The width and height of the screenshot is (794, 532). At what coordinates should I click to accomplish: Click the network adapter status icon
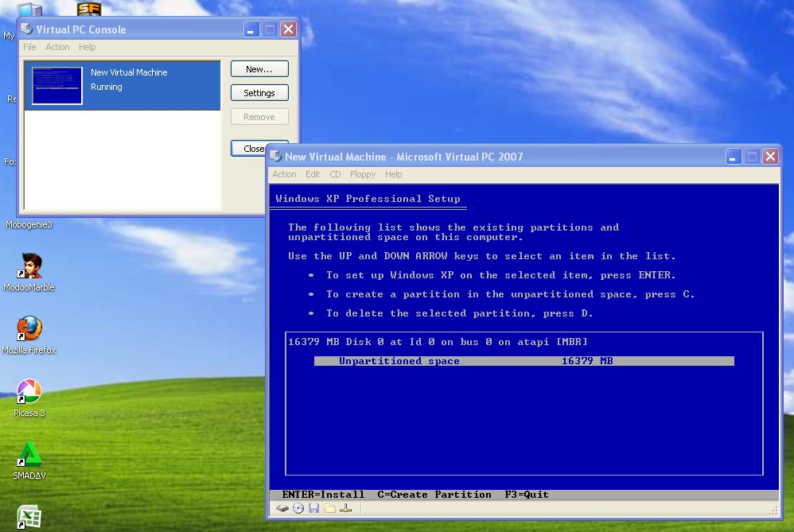click(344, 508)
